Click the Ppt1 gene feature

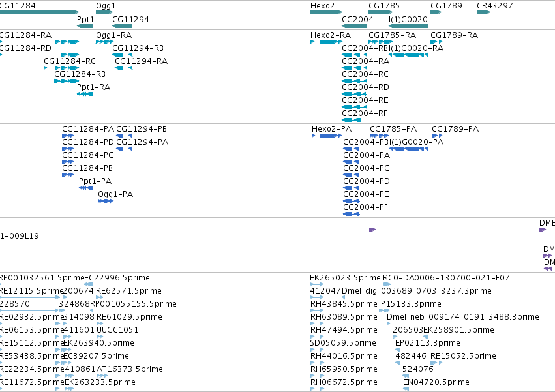pyautogui.click(x=85, y=26)
